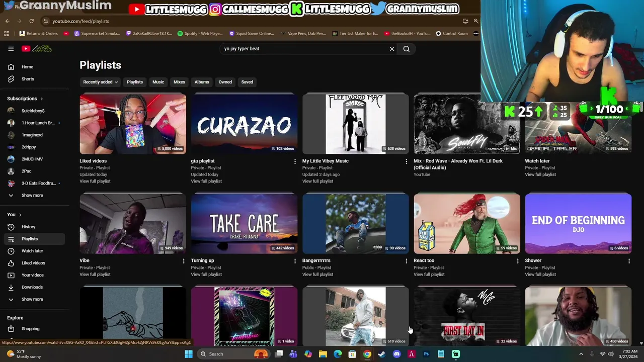Open the Fleetwood Mac playlist thumbnail
Image resolution: width=644 pixels, height=362 pixels.
355,124
